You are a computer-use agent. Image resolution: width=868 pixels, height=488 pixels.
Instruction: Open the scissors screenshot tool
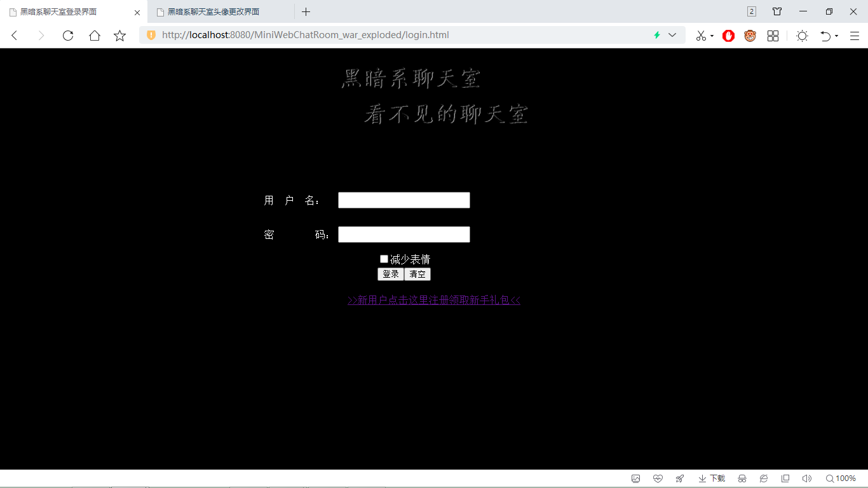tap(701, 36)
